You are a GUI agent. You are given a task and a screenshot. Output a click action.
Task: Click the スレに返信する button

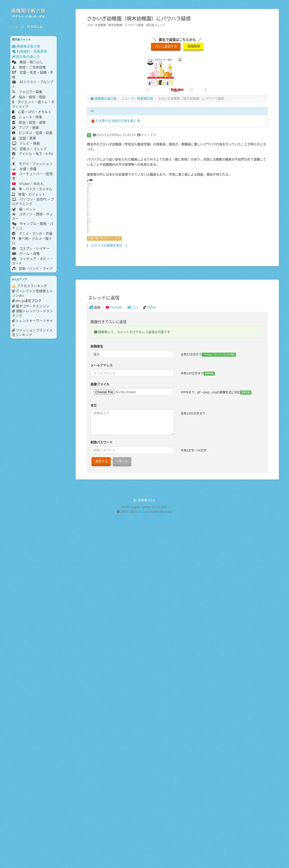pos(166,46)
